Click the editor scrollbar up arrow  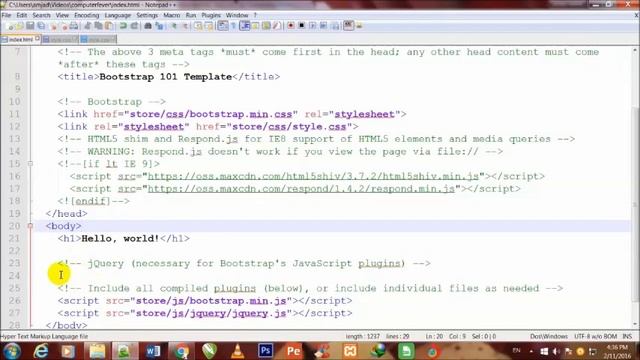pyautogui.click(x=635, y=50)
